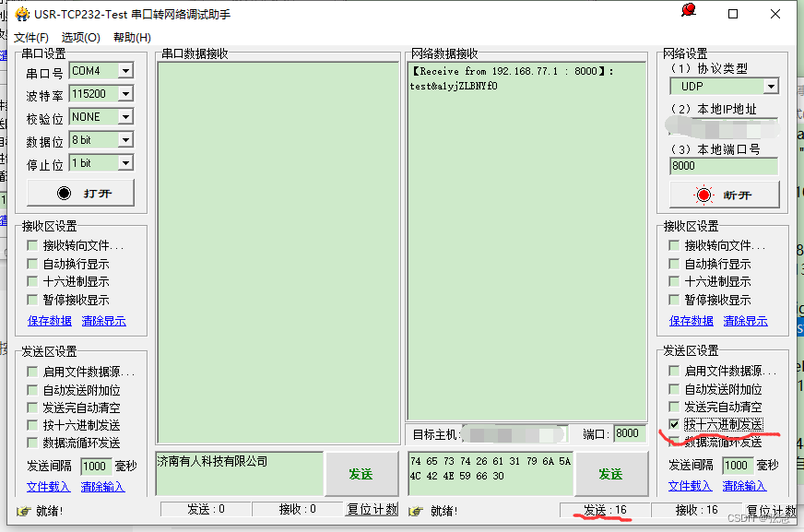This screenshot has height=532, width=804.
Task: Toggle network 接收转向文件 checkbox
Action: [x=674, y=245]
